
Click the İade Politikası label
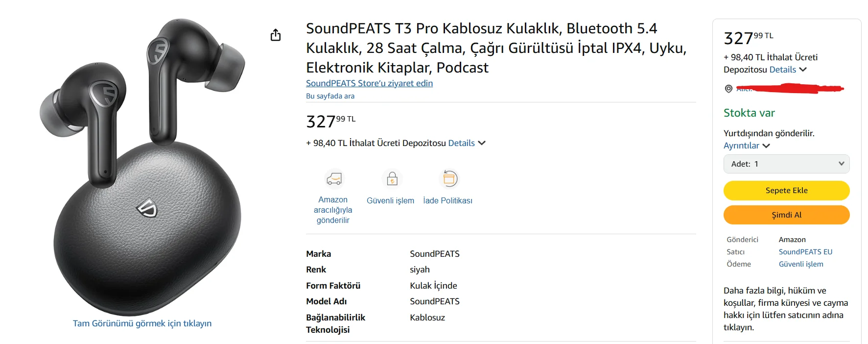pyautogui.click(x=447, y=200)
